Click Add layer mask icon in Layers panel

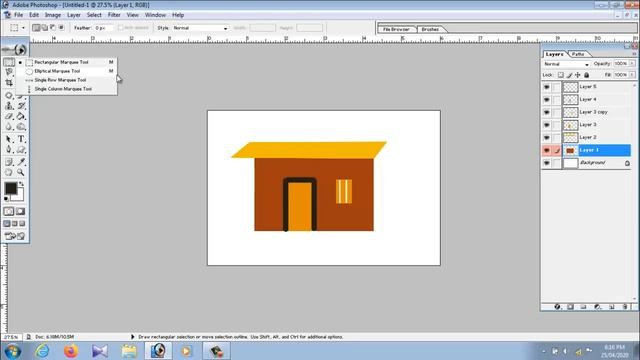[x=570, y=307]
